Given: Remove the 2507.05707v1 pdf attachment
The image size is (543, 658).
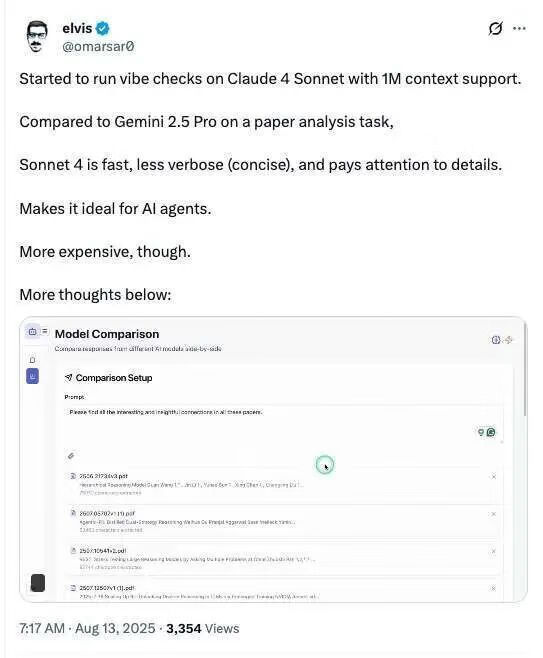Looking at the screenshot, I should (493, 514).
